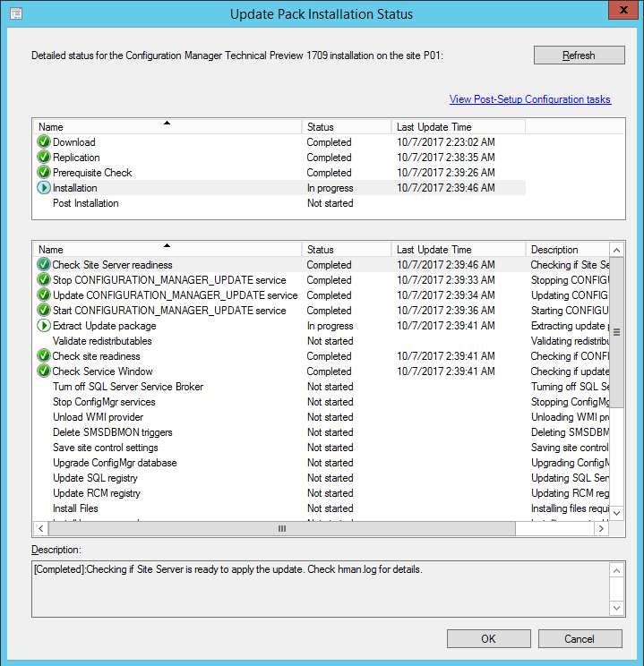Select the Update CONFIGURATION_MANAGER_UPDATE service step

322,295
